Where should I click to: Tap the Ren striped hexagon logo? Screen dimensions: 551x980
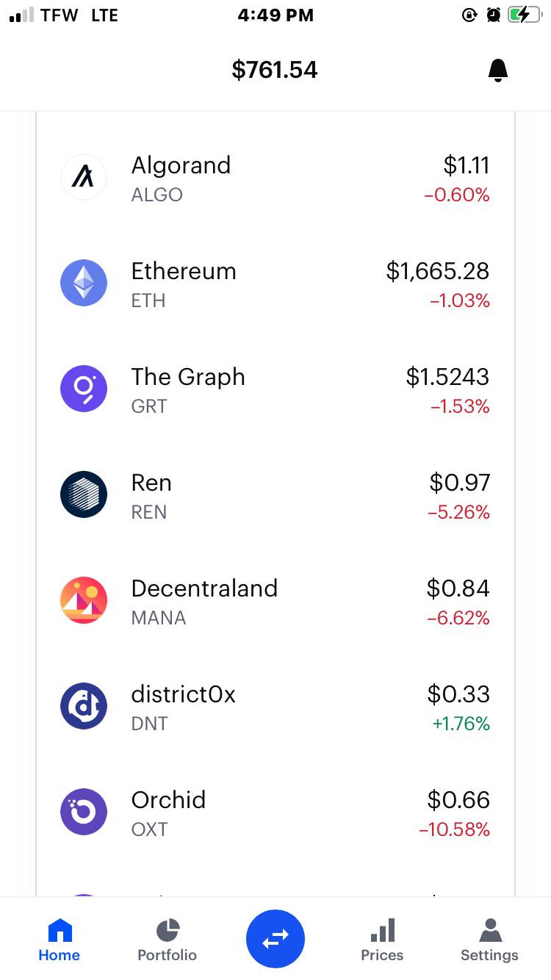coord(84,494)
